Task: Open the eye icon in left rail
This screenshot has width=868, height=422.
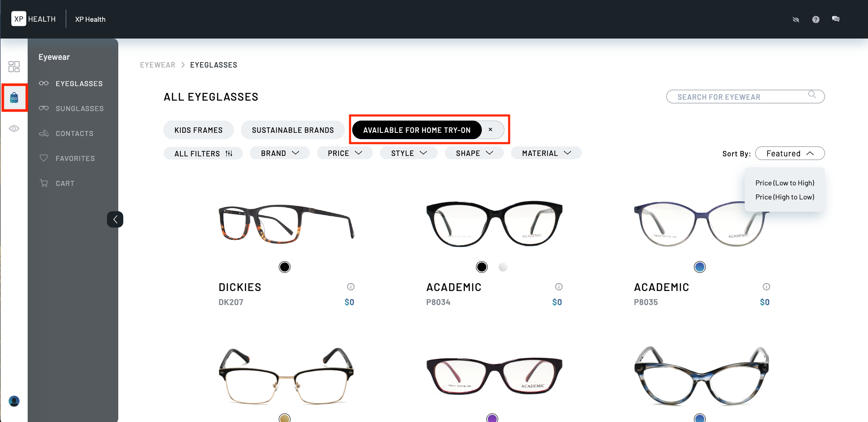Action: click(x=14, y=129)
